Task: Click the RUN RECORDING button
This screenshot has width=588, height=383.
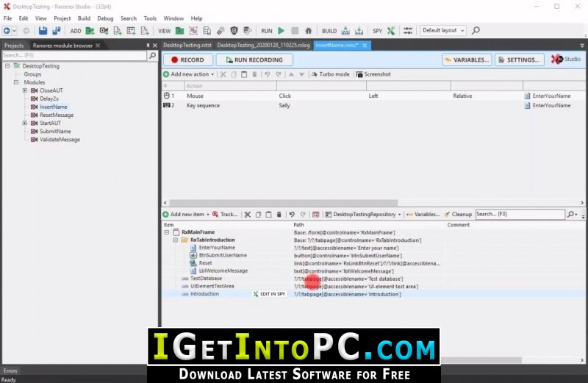Action: (254, 60)
